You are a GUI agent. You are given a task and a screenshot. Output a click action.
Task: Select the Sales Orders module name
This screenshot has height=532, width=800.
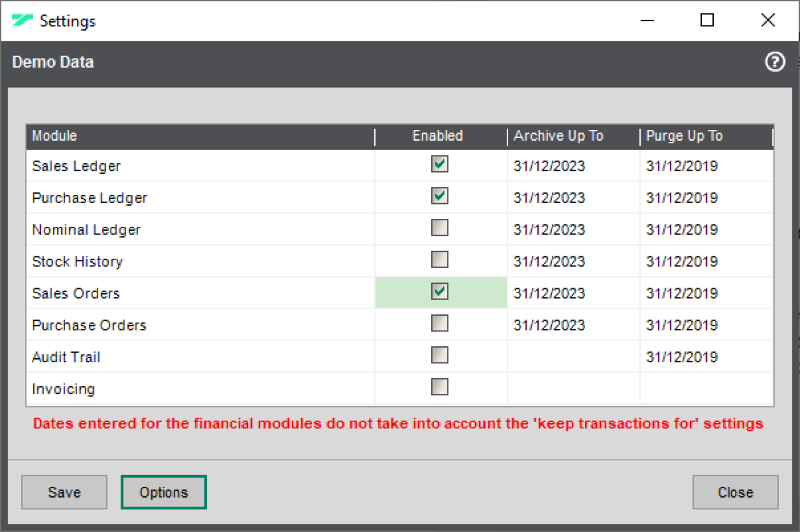[x=76, y=294]
